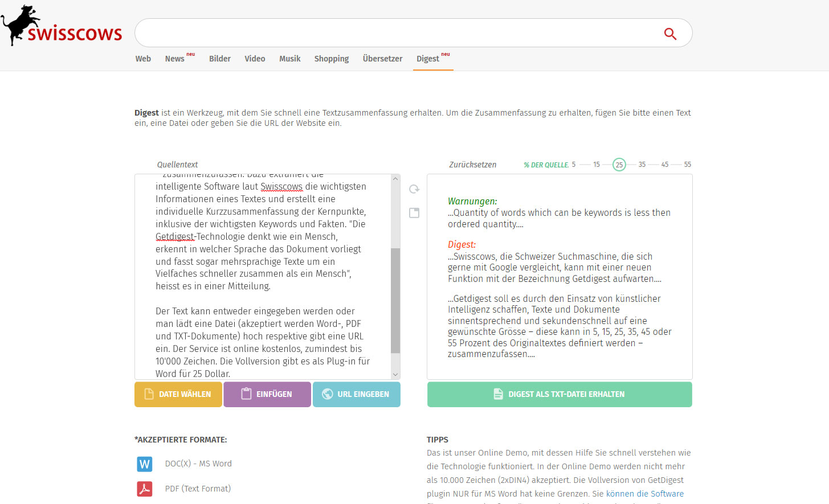Select the 25 percent marker
The height and width of the screenshot is (504, 829).
pos(619,165)
